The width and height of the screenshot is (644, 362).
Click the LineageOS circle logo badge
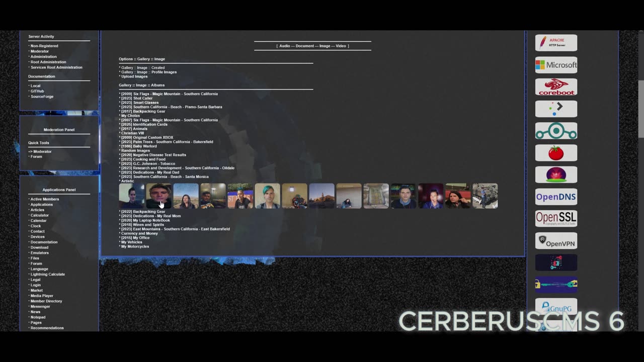click(556, 131)
